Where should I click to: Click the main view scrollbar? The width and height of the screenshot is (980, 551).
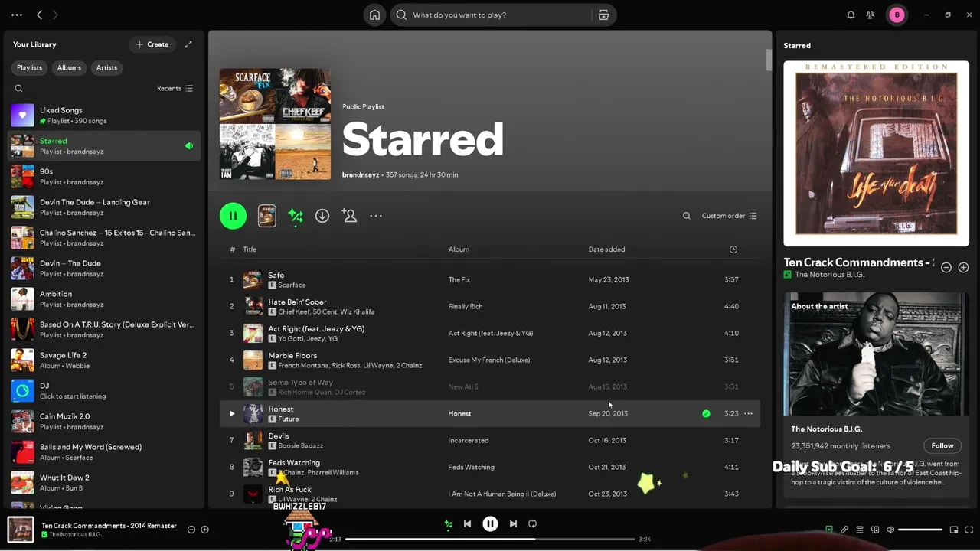tap(769, 60)
